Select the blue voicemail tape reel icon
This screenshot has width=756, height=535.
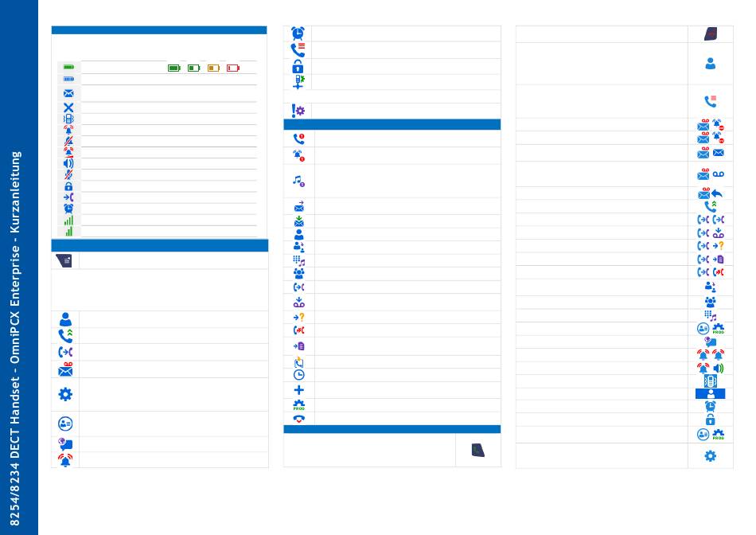click(719, 174)
